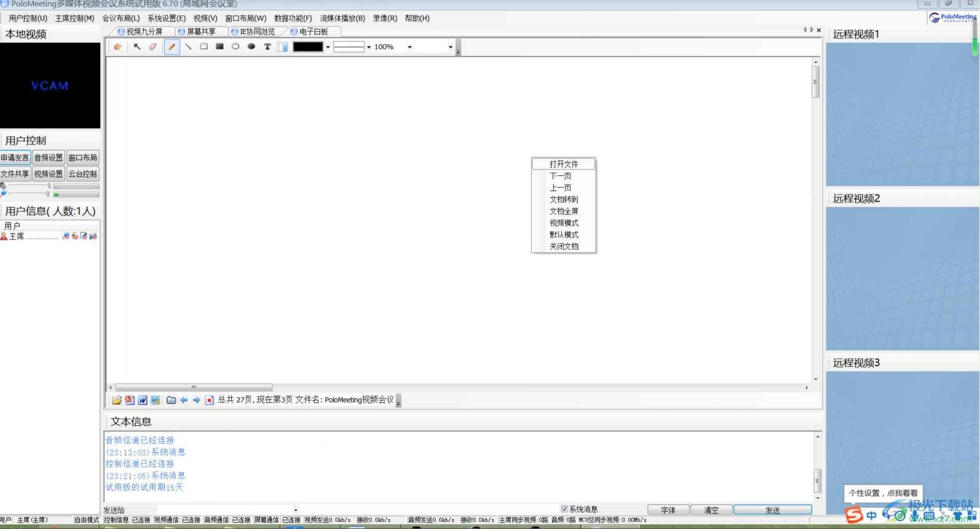Click the chairman's whiteboard edit status icon
Screen dimensions: 980x529
pyautogui.click(x=84, y=236)
